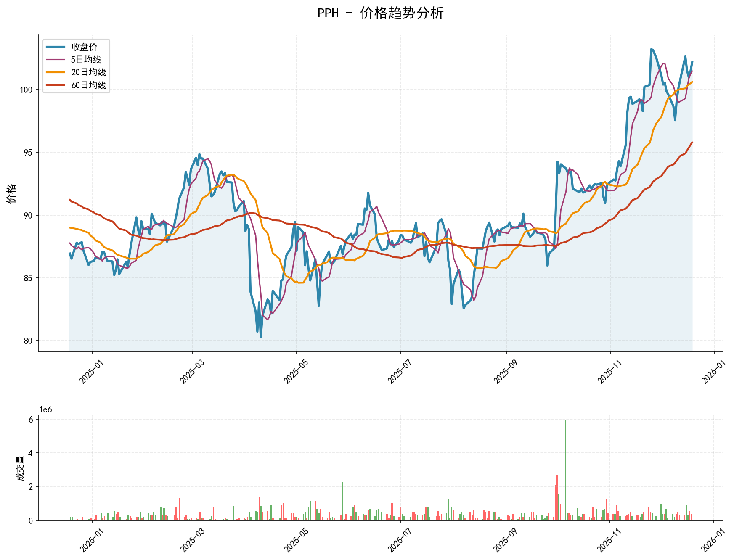The image size is (734, 560).
Task: Click the 4 tick on the volume axis
Action: (31, 453)
